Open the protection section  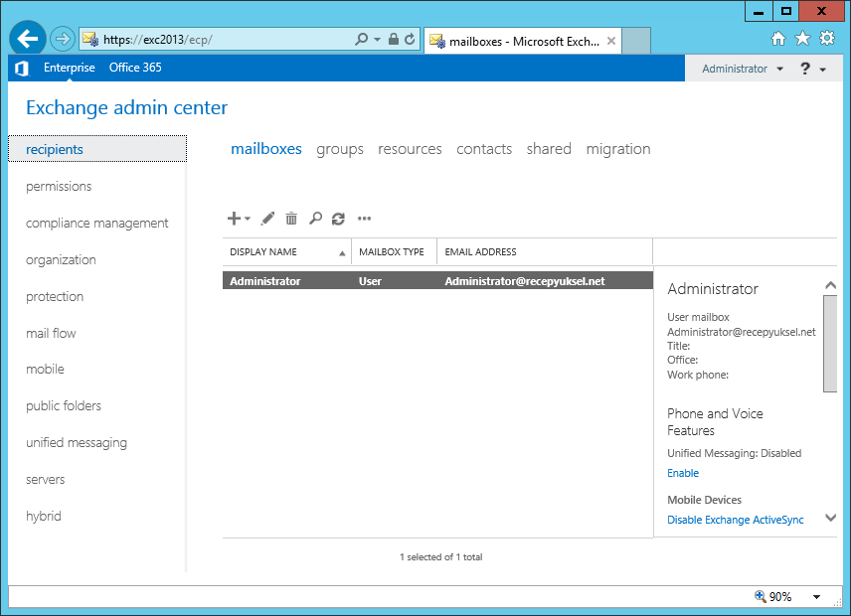[55, 297]
